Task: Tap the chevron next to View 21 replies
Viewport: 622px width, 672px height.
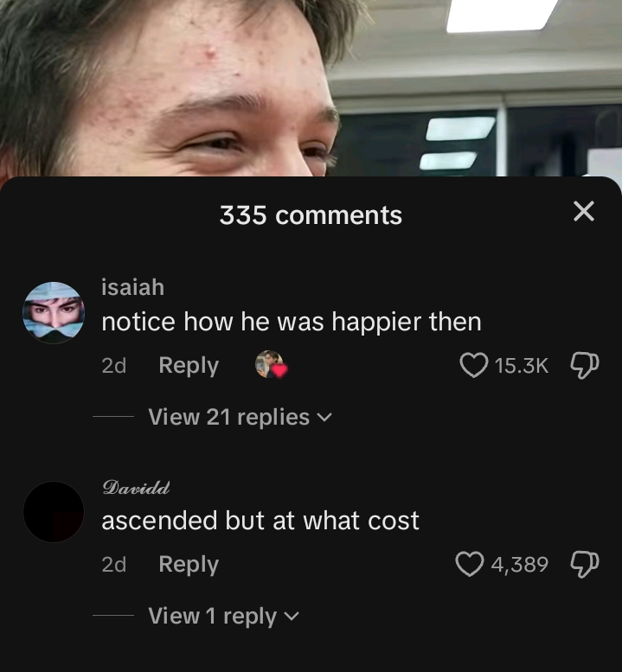Action: pyautogui.click(x=324, y=418)
